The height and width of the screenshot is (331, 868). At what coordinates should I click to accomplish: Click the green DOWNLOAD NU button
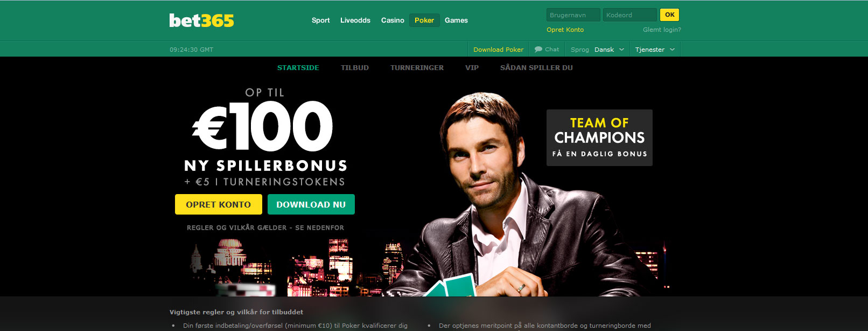(311, 204)
